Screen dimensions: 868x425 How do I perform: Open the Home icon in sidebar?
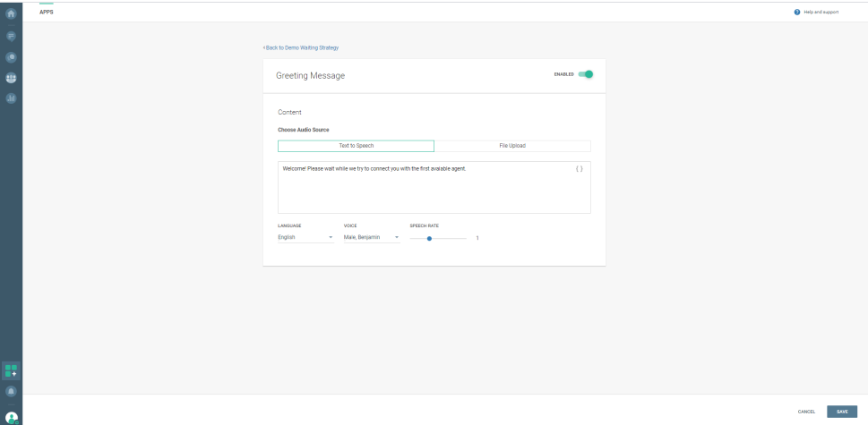pyautogui.click(x=12, y=12)
